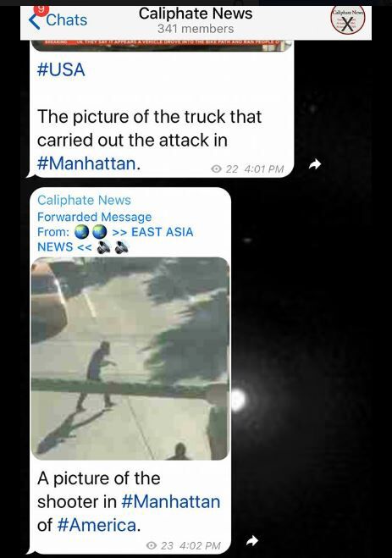Forward the truck picture message

pos(314,164)
